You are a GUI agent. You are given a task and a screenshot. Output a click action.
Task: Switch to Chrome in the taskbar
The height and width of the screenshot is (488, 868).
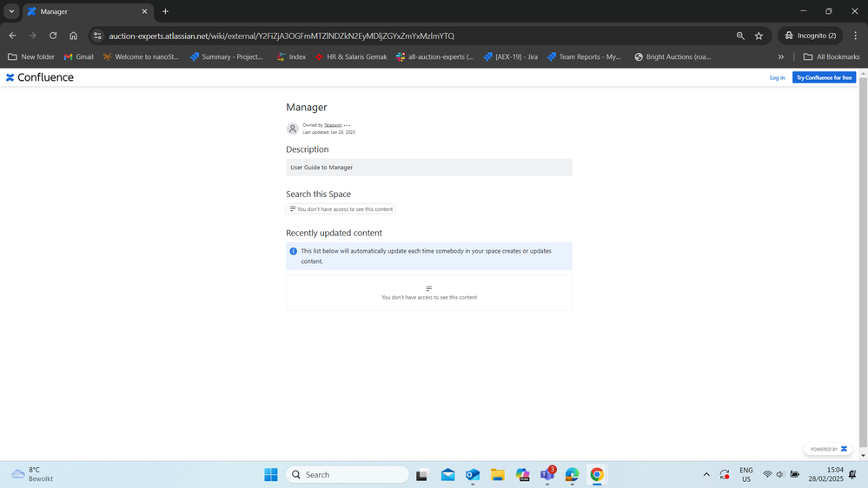pyautogui.click(x=597, y=474)
